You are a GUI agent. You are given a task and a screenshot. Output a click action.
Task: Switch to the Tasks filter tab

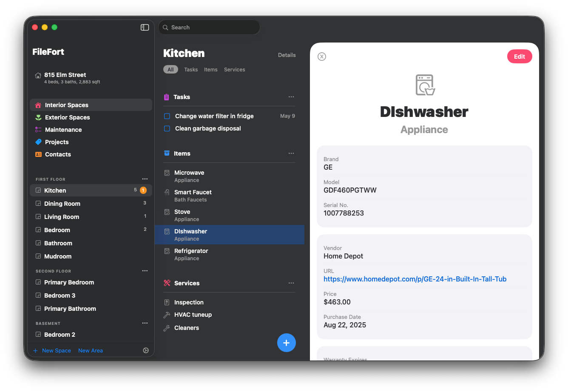tap(191, 70)
